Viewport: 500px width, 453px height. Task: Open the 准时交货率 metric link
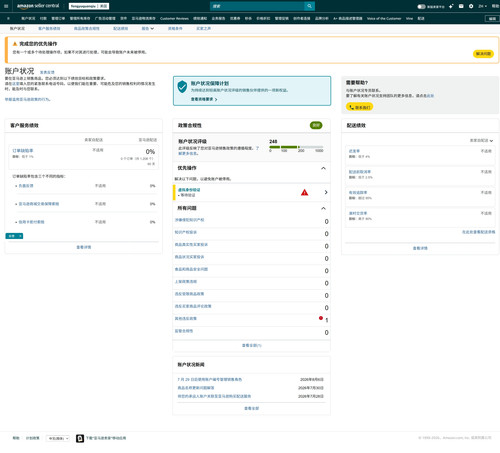[x=358, y=213]
